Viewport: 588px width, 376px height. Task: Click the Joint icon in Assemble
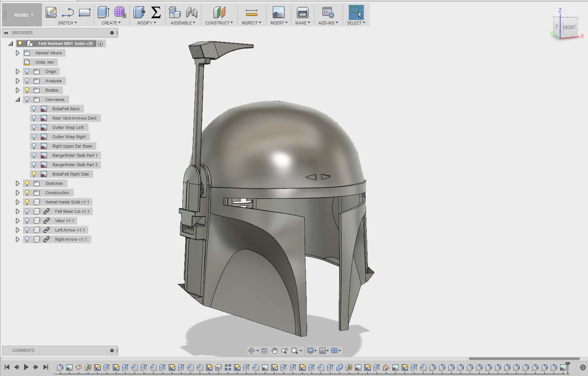[x=192, y=13]
